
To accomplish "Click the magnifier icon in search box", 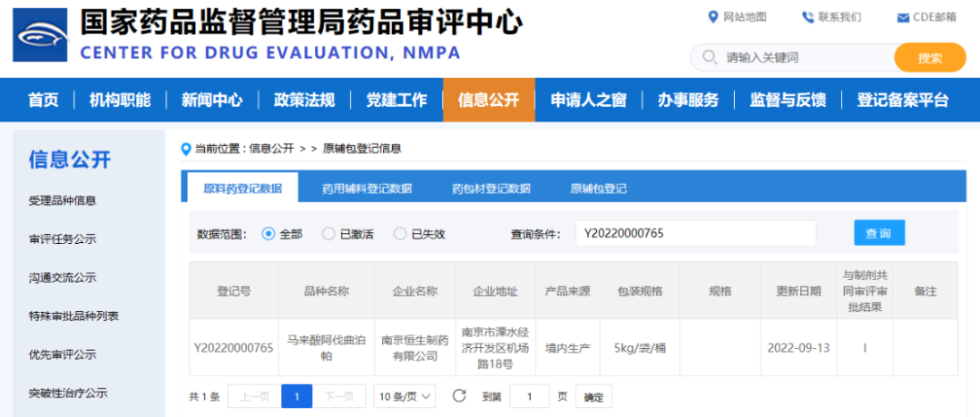I will tap(709, 58).
